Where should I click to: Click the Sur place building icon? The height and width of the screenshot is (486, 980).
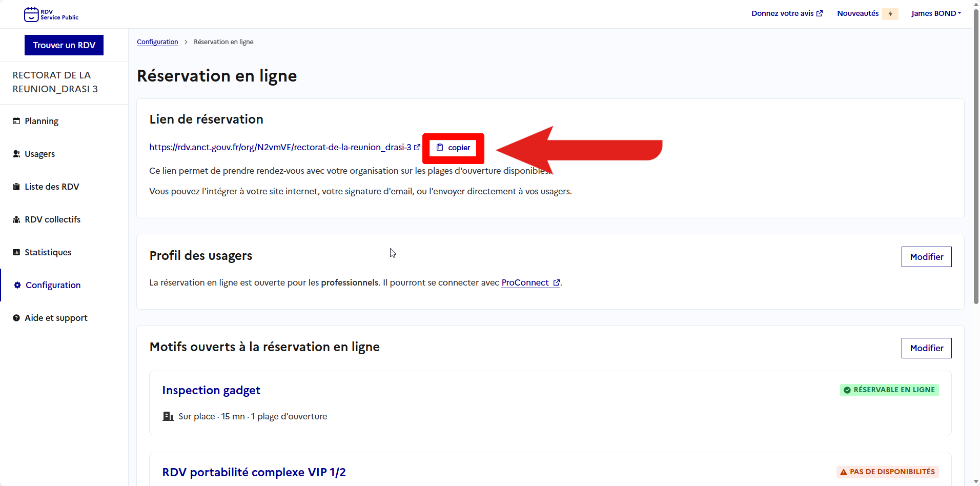(x=168, y=416)
